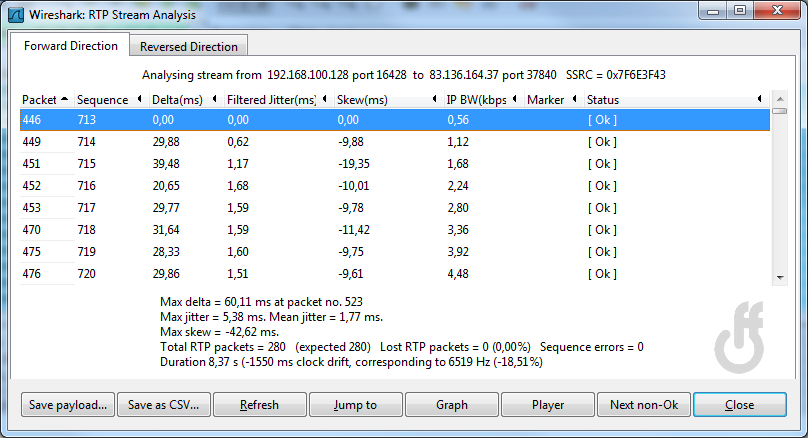Click sequence number 719

(x=87, y=252)
